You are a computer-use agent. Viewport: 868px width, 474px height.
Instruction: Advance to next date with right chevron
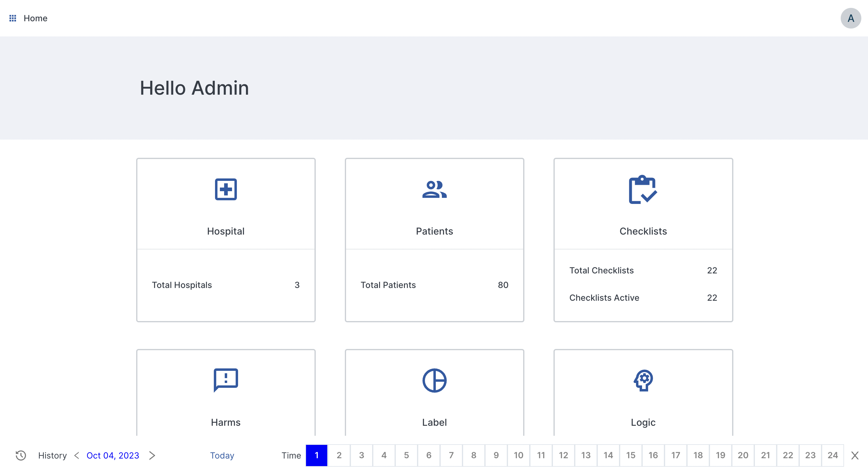coord(152,455)
